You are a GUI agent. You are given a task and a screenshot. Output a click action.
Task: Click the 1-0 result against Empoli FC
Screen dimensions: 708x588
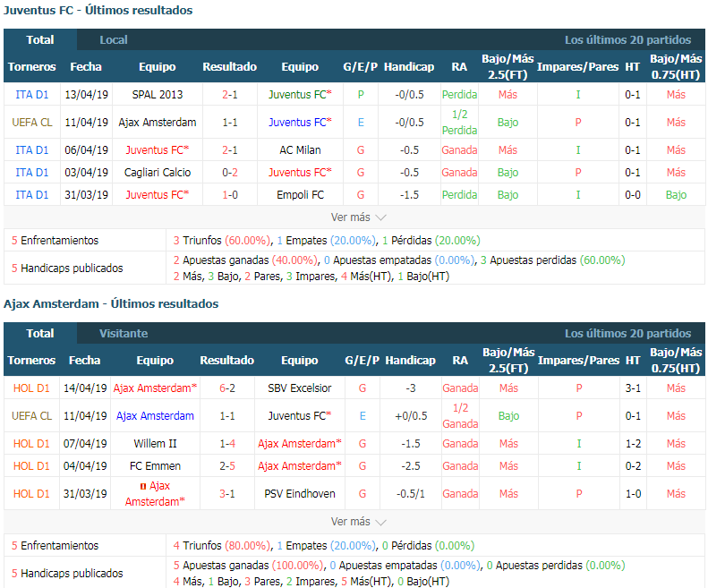pyautogui.click(x=230, y=194)
